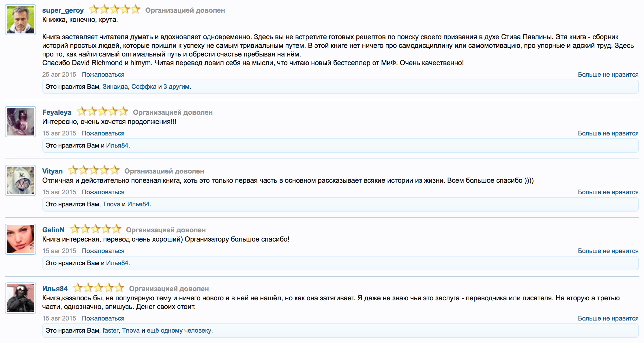Click the date '25 авг 2015' on super_geroy's review
Viewport: 644px width, 343px height.
click(59, 74)
